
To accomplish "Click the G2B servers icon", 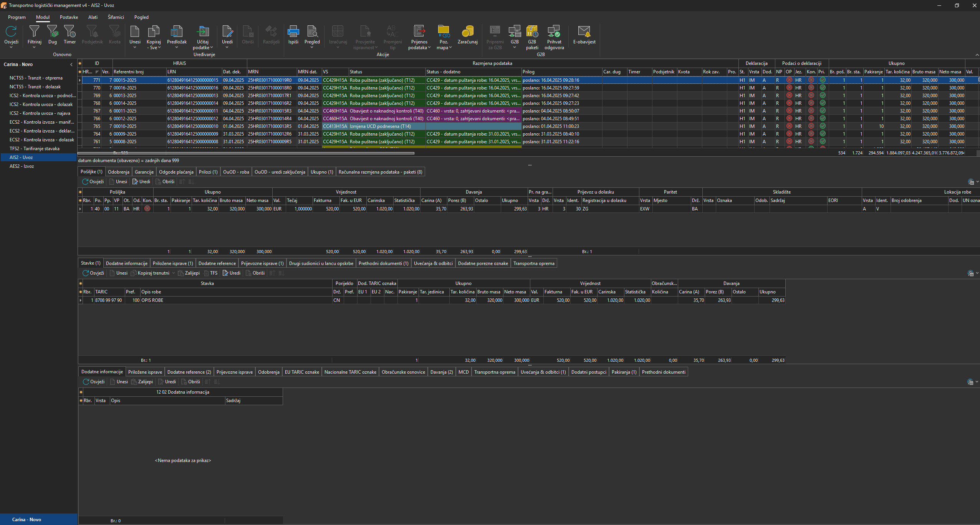I will point(515,31).
